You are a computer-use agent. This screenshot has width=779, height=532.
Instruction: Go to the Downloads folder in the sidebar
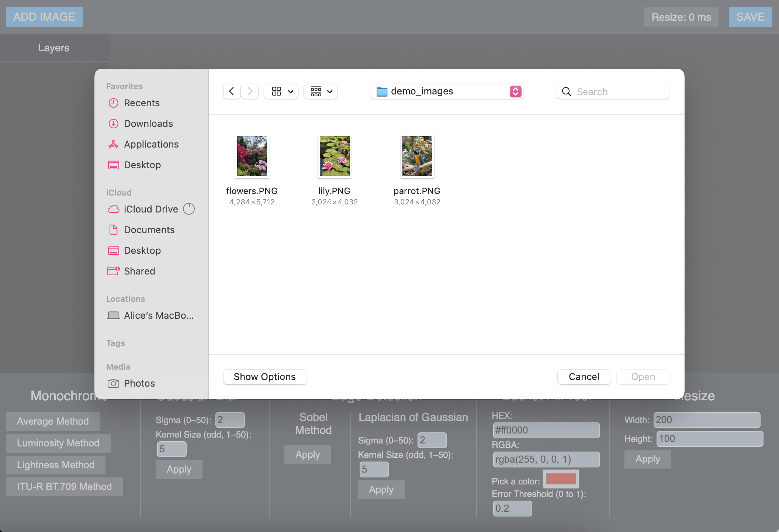tap(148, 124)
